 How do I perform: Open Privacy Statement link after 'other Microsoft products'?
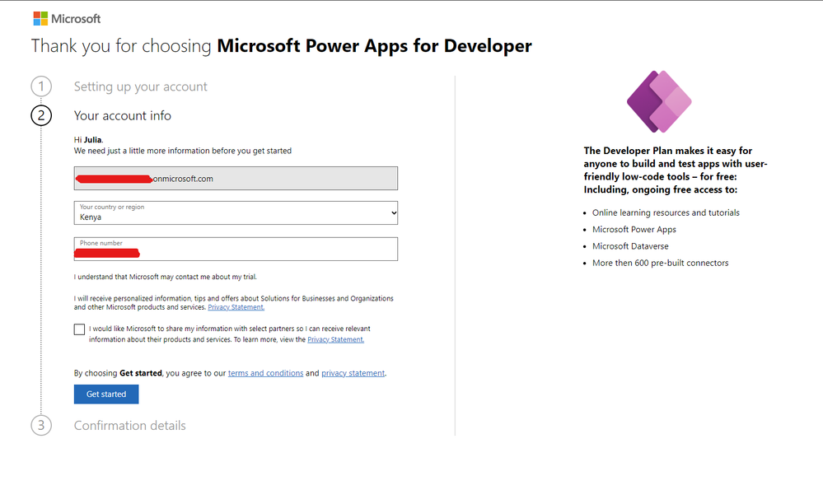(236, 307)
